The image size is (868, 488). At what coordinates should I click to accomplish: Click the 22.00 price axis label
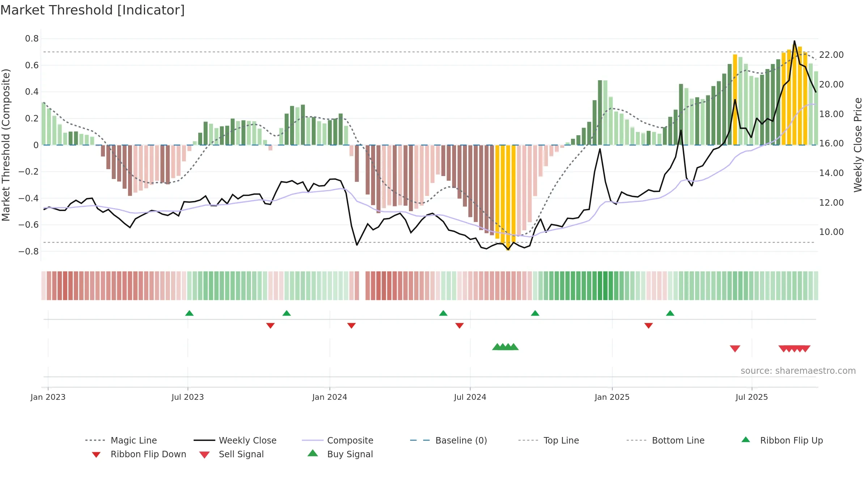831,55
